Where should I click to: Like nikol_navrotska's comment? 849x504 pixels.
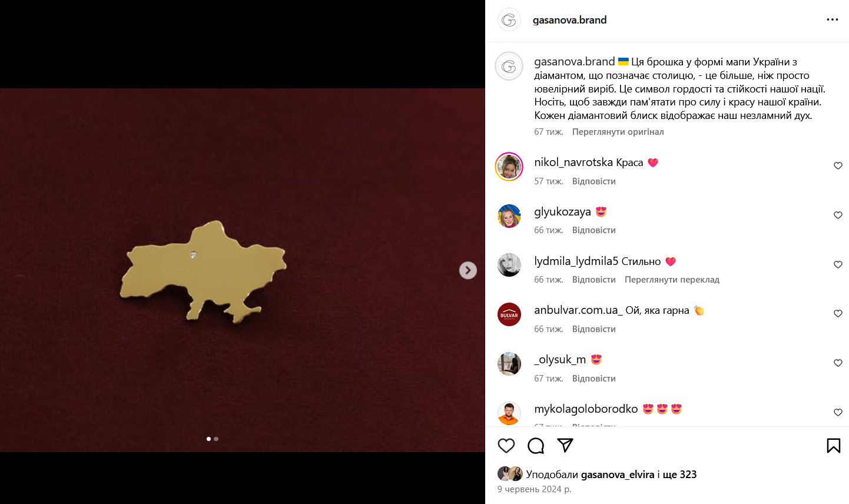pyautogui.click(x=838, y=166)
